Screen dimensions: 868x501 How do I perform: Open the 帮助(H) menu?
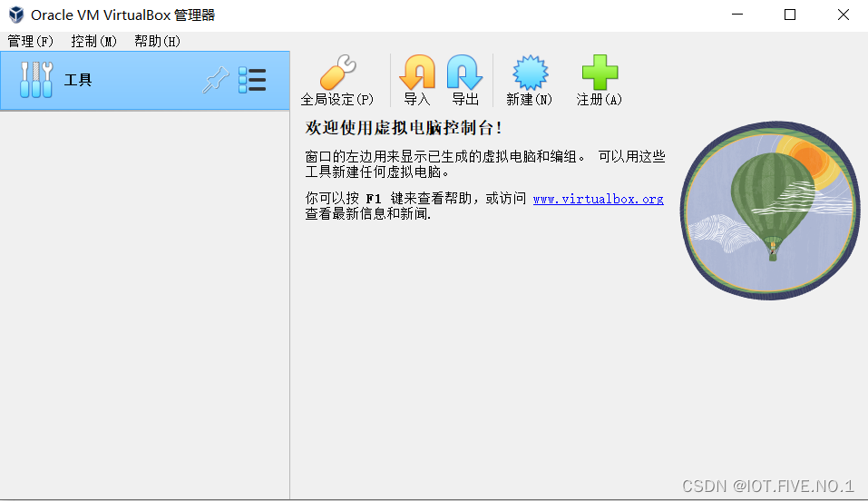tap(157, 42)
